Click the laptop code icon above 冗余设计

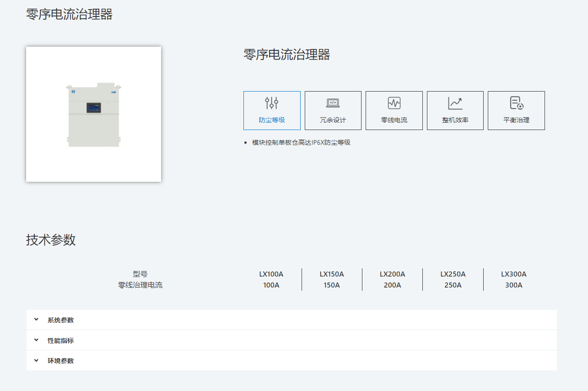click(333, 103)
